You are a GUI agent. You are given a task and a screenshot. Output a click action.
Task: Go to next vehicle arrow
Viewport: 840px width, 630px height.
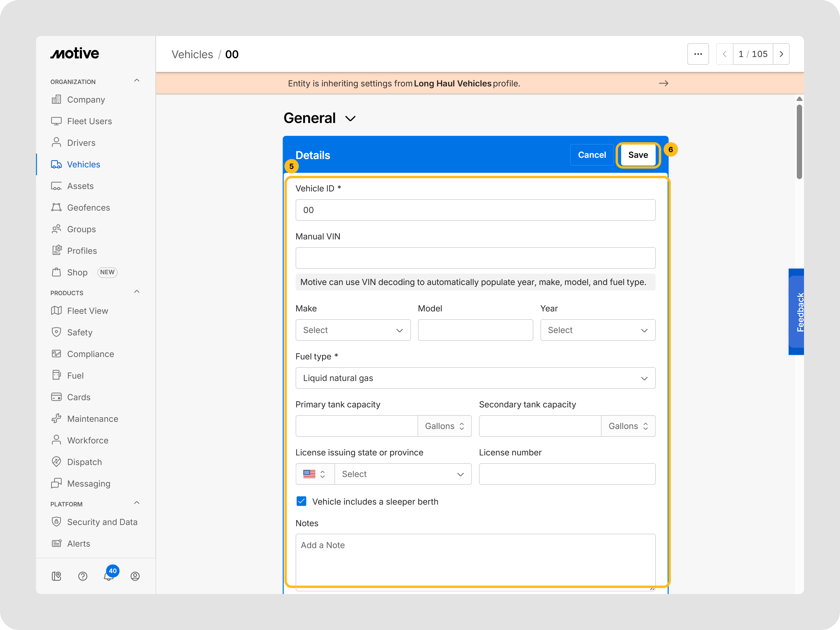(x=781, y=54)
